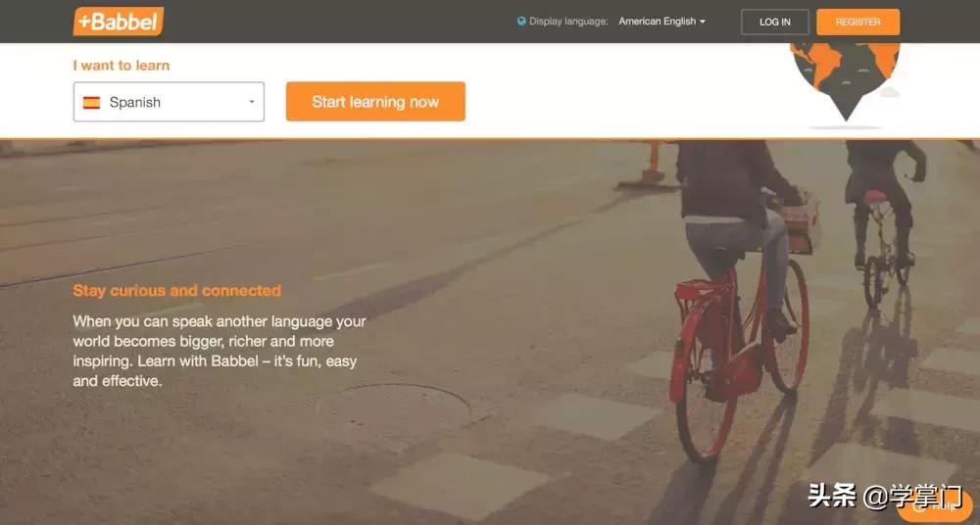Viewport: 980px width, 525px height.
Task: Click the caret next to American English
Action: [x=703, y=22]
